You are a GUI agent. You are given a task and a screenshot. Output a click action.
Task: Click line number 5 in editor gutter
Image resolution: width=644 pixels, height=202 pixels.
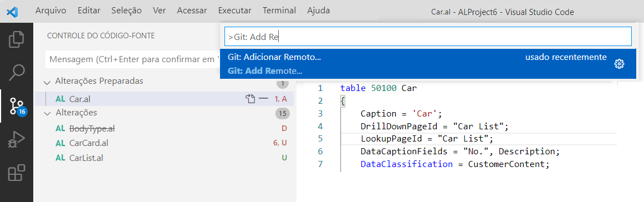point(320,138)
